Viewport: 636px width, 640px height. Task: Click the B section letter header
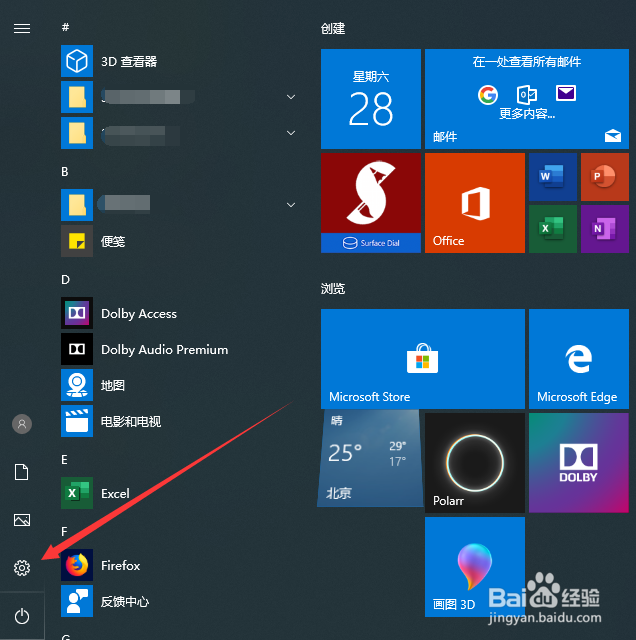[x=65, y=172]
